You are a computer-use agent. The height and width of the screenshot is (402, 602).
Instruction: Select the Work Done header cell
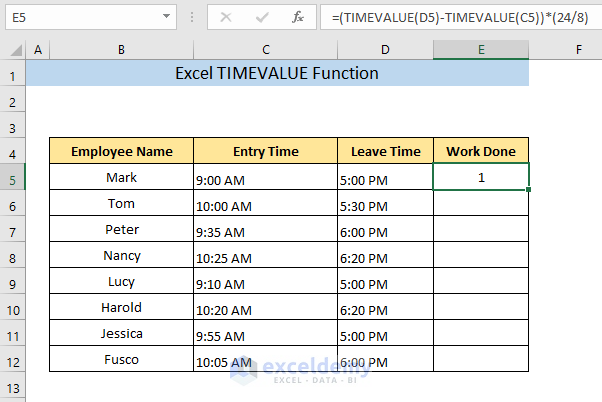click(481, 152)
